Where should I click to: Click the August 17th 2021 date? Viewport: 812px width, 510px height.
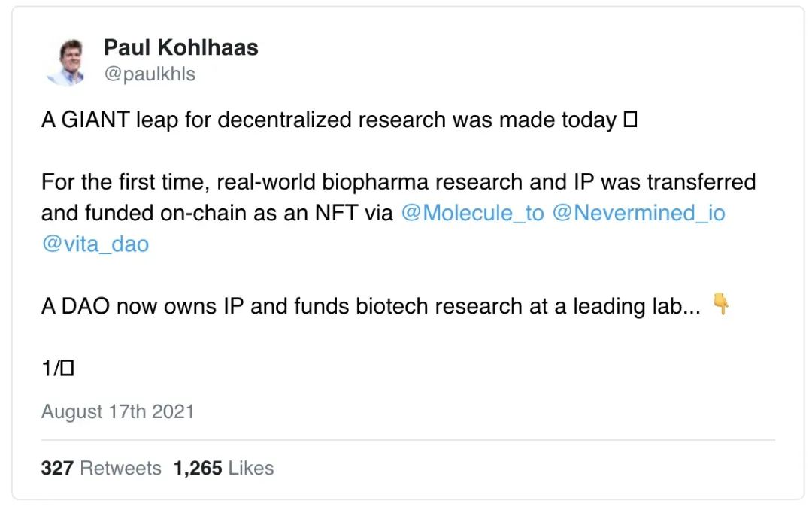[117, 412]
